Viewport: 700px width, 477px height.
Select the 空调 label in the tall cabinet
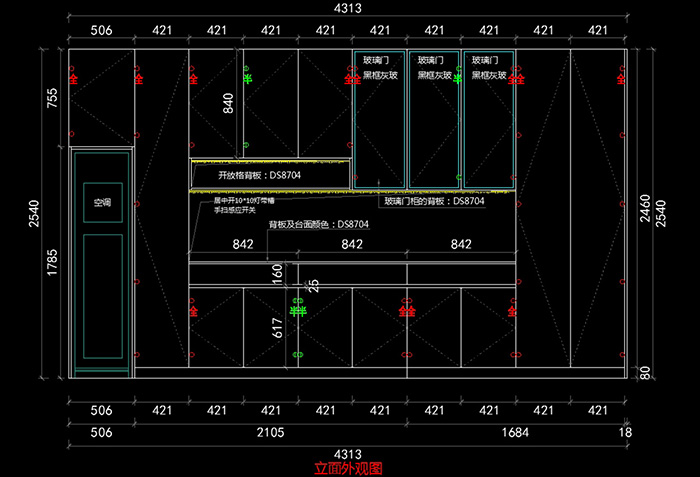[x=104, y=202]
